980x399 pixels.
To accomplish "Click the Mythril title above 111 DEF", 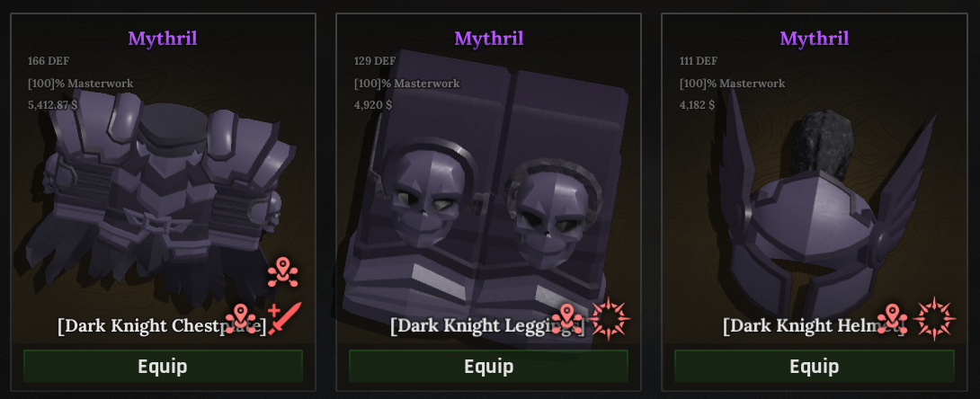I will click(x=815, y=39).
